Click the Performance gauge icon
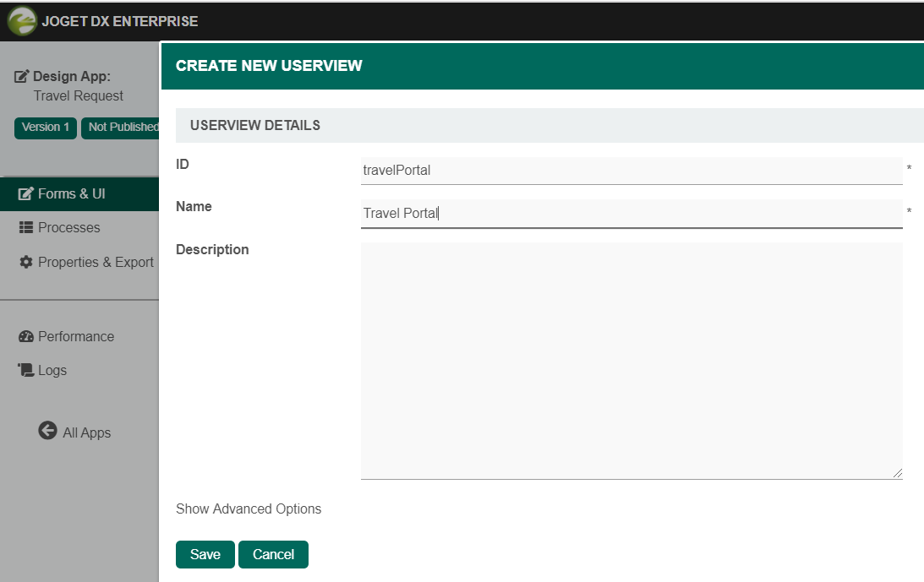The image size is (924, 582). (25, 336)
